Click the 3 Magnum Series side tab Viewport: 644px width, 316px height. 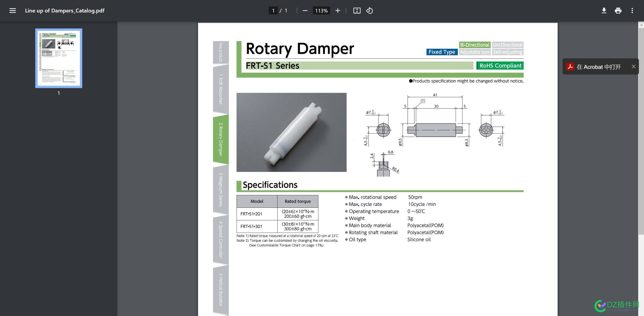pyautogui.click(x=220, y=189)
